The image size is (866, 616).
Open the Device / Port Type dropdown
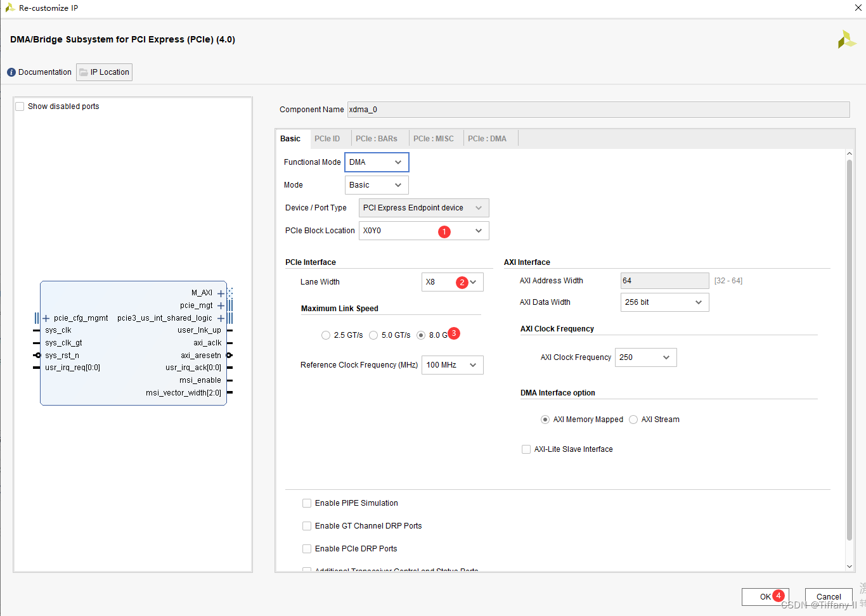[424, 208]
